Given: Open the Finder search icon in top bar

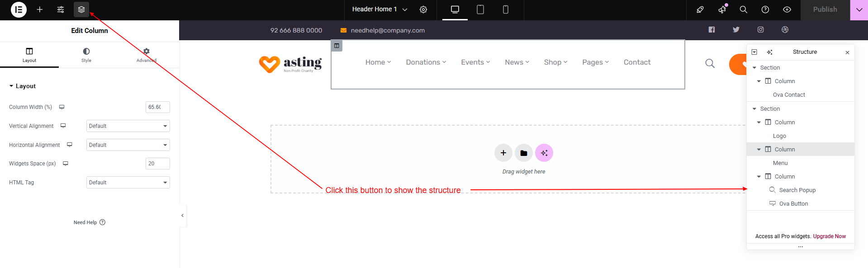Looking at the screenshot, I should 743,9.
